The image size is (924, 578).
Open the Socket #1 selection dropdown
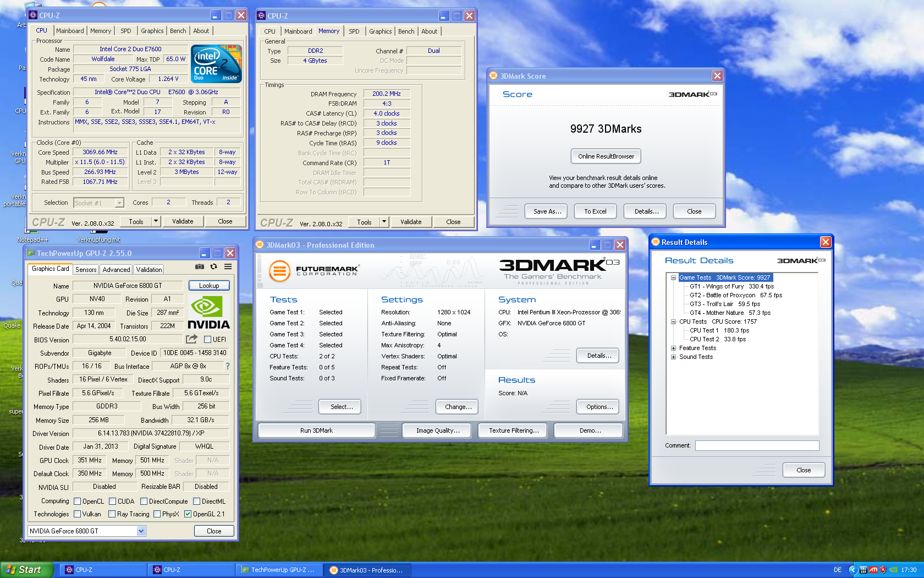119,203
